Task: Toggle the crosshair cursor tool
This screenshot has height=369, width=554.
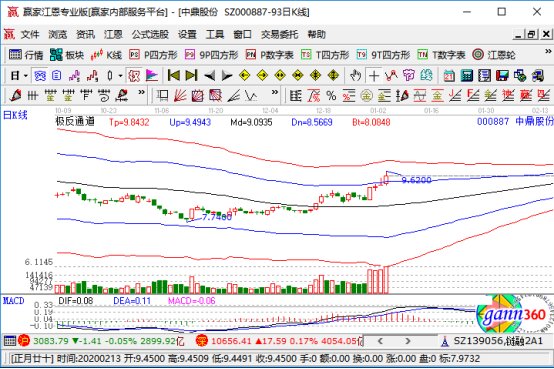Action: pyautogui.click(x=373, y=76)
